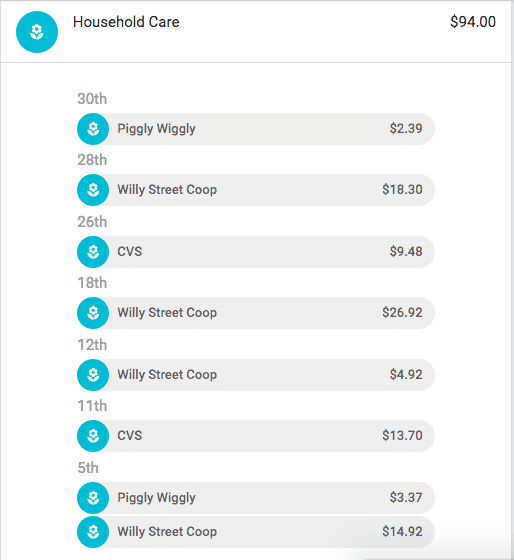Image resolution: width=514 pixels, height=560 pixels.
Task: Open Willy Street Coop transaction dated 18th
Action: tap(256, 313)
